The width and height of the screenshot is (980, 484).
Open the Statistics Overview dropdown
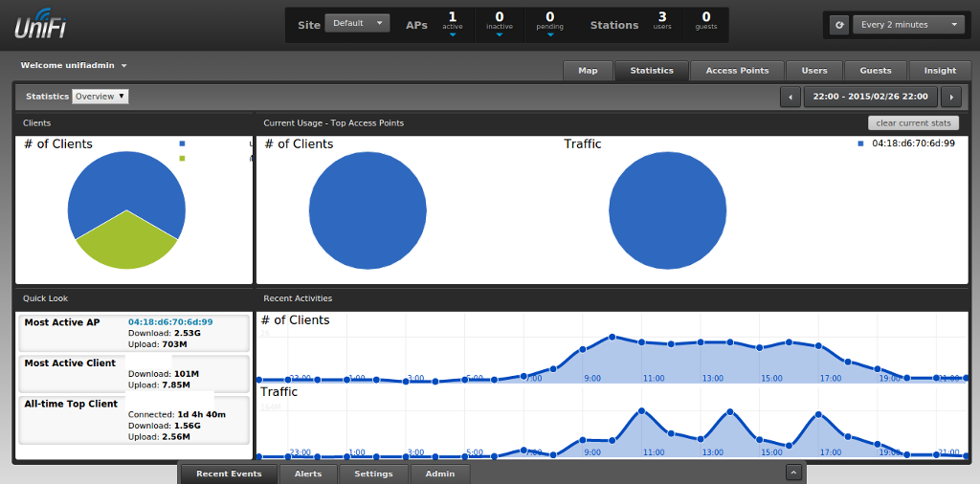click(x=100, y=97)
